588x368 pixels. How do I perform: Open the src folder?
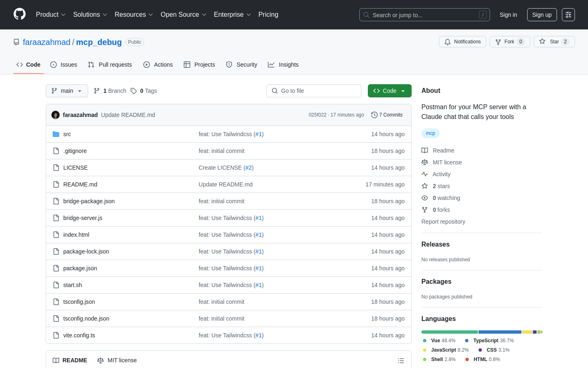coord(67,134)
